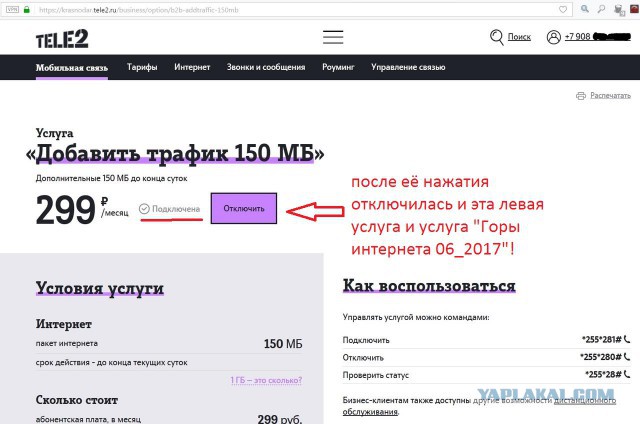Screen dimensions: 640x424
Task: Dial the phone icon beside *255*281#
Action: [x=627, y=339]
